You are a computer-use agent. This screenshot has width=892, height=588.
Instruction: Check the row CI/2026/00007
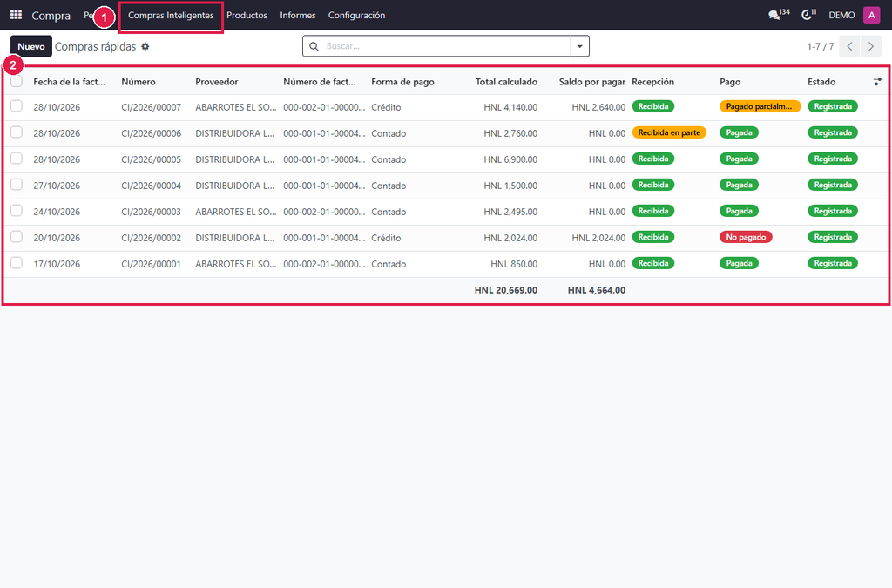[x=17, y=106]
